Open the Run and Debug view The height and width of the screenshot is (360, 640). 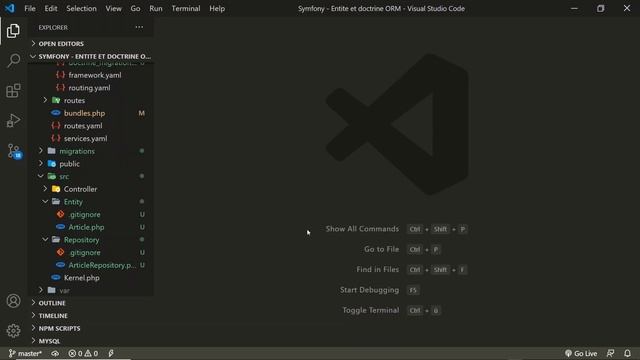point(13,121)
